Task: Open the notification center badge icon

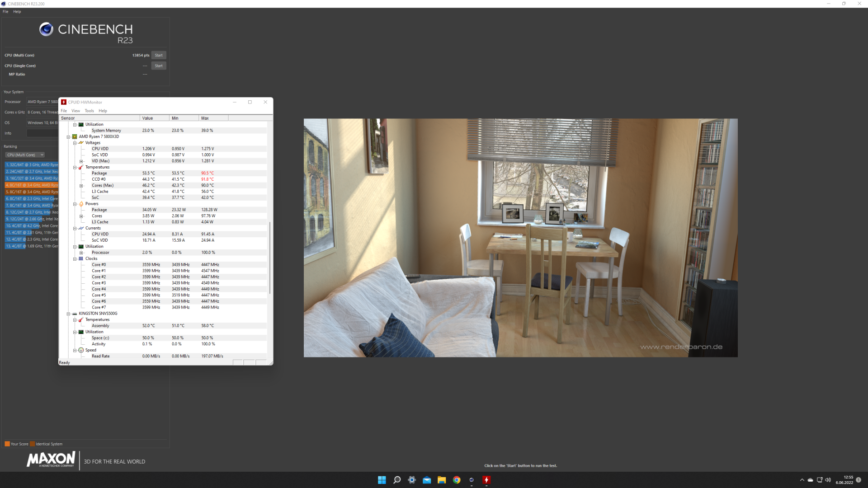Action: click(x=859, y=480)
